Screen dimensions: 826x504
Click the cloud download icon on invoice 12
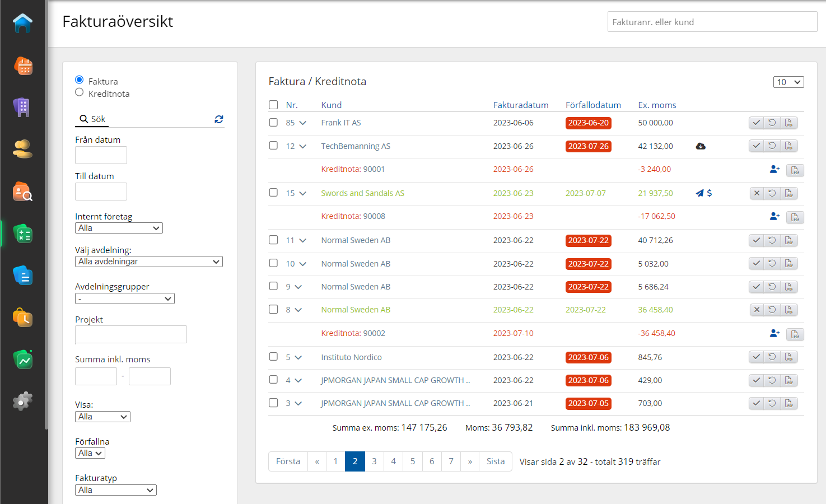(x=701, y=146)
